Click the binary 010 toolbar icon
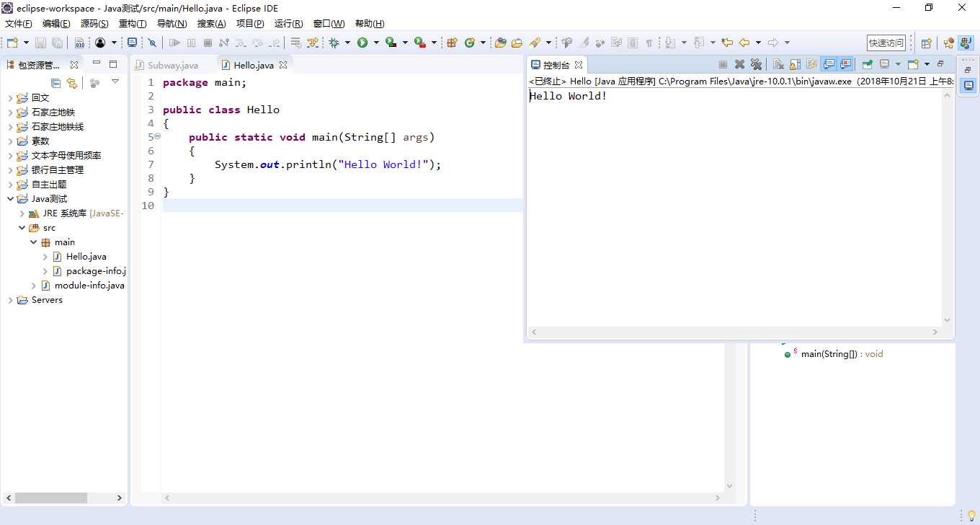This screenshot has width=980, height=525. click(79, 43)
